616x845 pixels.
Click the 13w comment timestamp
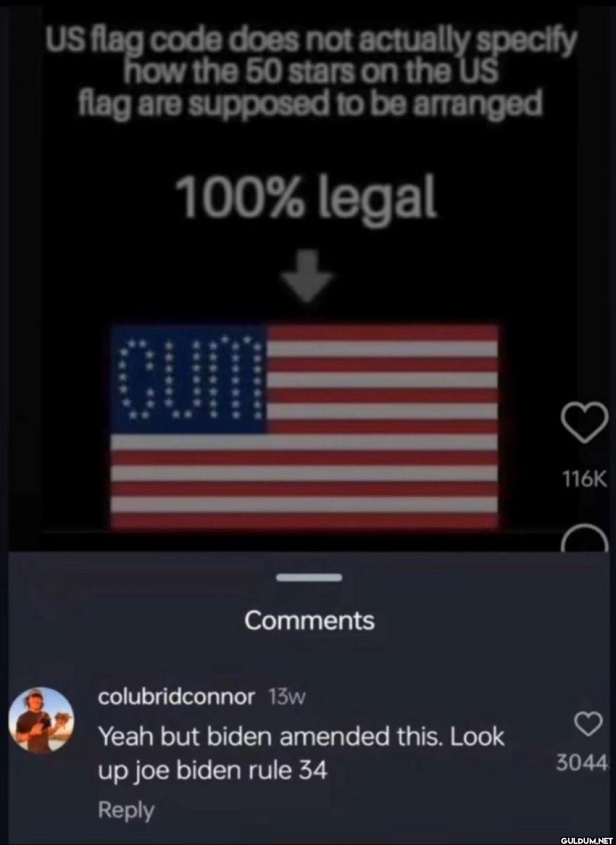[x=287, y=697]
